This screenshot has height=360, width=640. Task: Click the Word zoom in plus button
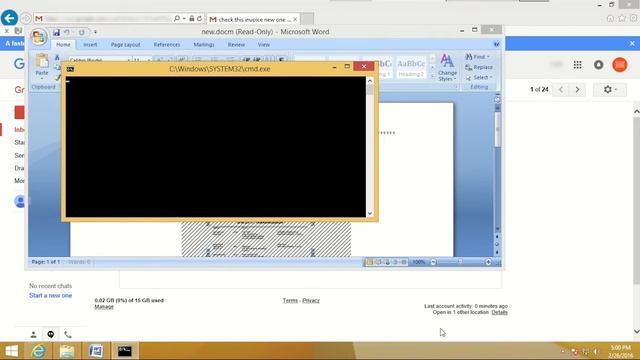pos(488,262)
